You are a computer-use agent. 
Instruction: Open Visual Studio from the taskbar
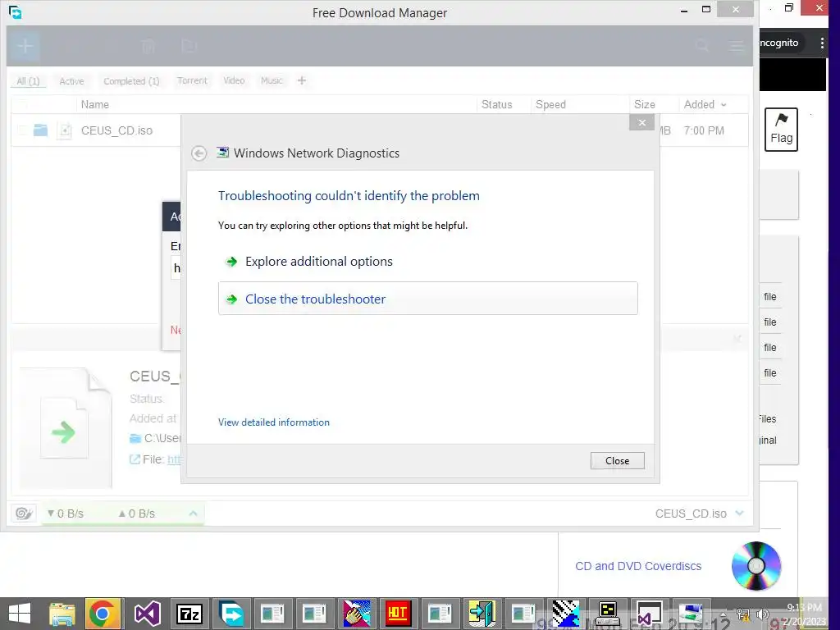point(147,614)
